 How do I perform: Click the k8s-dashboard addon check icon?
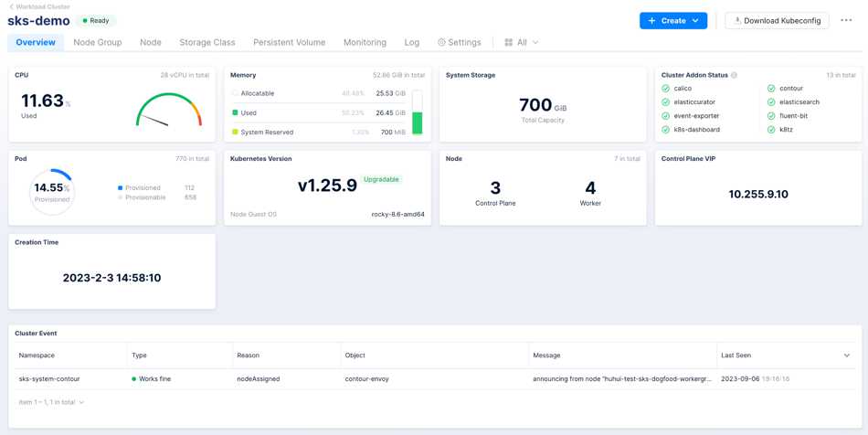(x=666, y=130)
